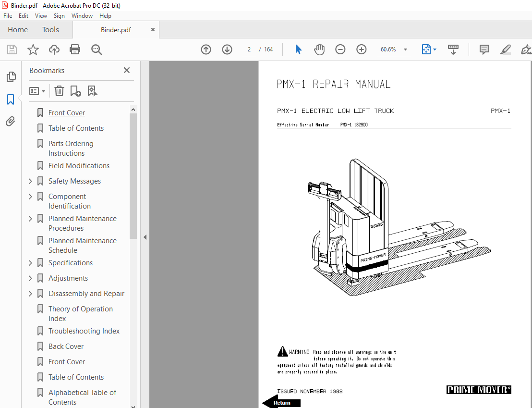Switch to the Home tab

click(x=18, y=30)
